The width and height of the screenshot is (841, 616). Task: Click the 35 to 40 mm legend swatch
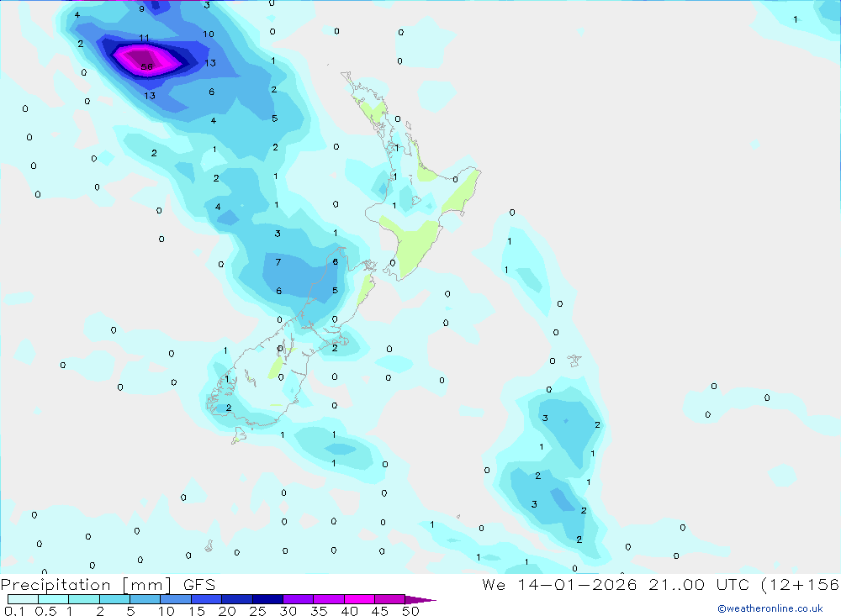(328, 599)
